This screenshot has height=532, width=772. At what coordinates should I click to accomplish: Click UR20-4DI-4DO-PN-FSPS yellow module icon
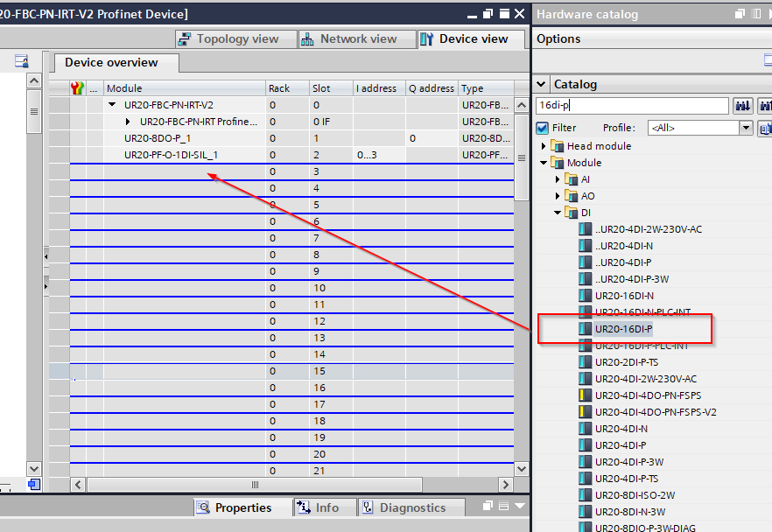[585, 395]
